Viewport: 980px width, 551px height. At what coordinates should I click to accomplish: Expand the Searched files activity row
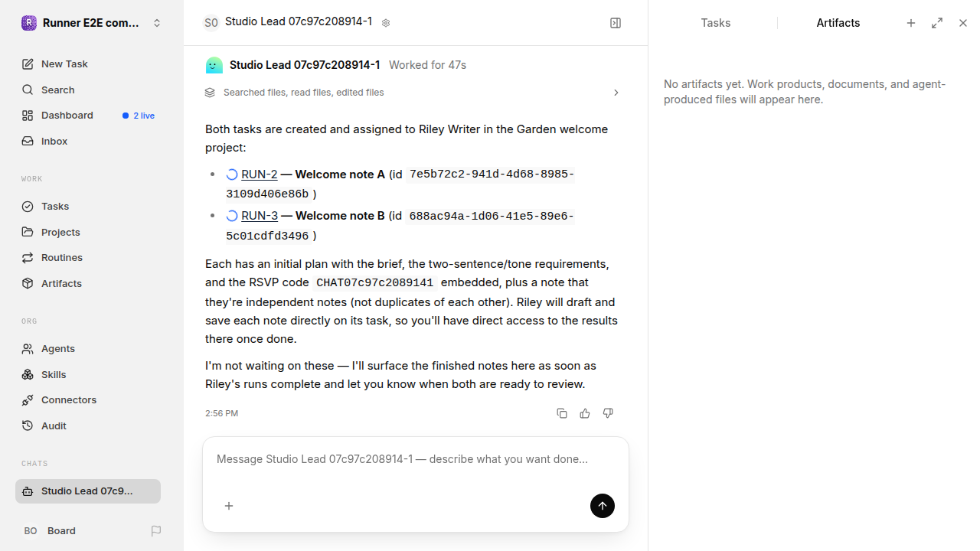coord(413,93)
